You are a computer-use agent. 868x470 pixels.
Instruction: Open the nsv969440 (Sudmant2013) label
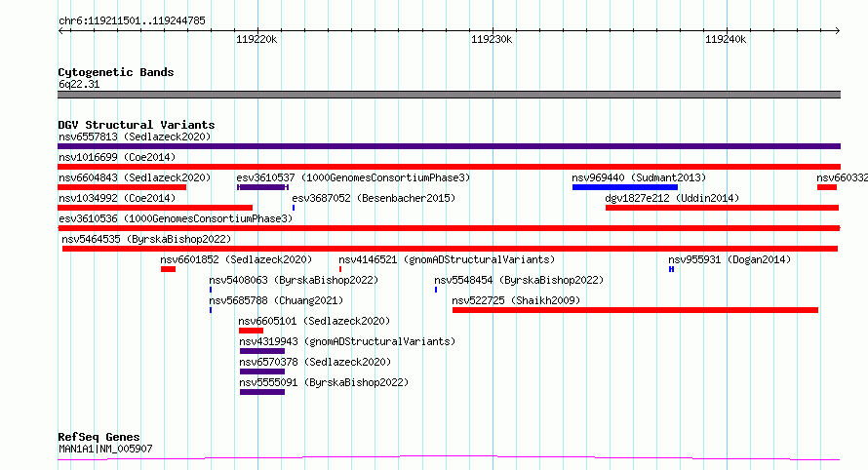coord(639,177)
